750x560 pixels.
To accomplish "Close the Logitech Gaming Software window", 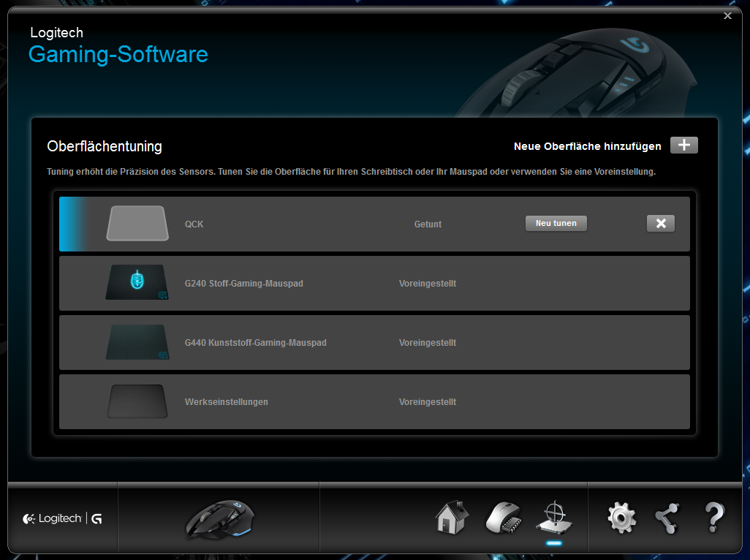I will pyautogui.click(x=727, y=16).
